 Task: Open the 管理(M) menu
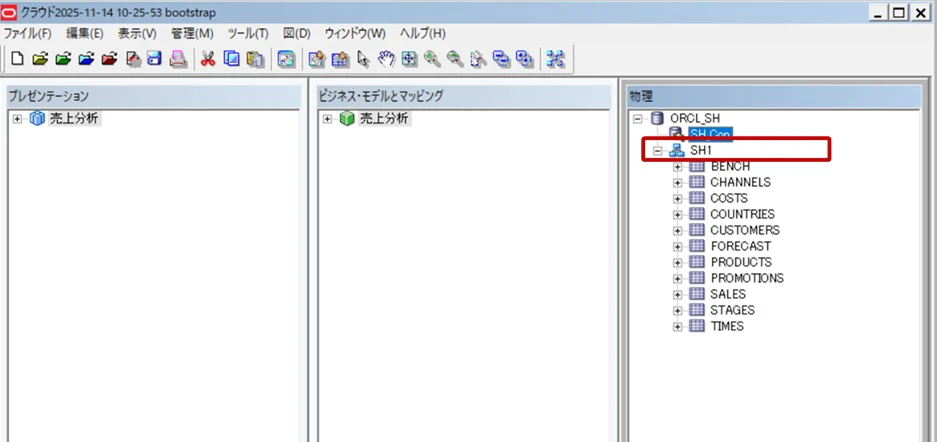(x=192, y=33)
